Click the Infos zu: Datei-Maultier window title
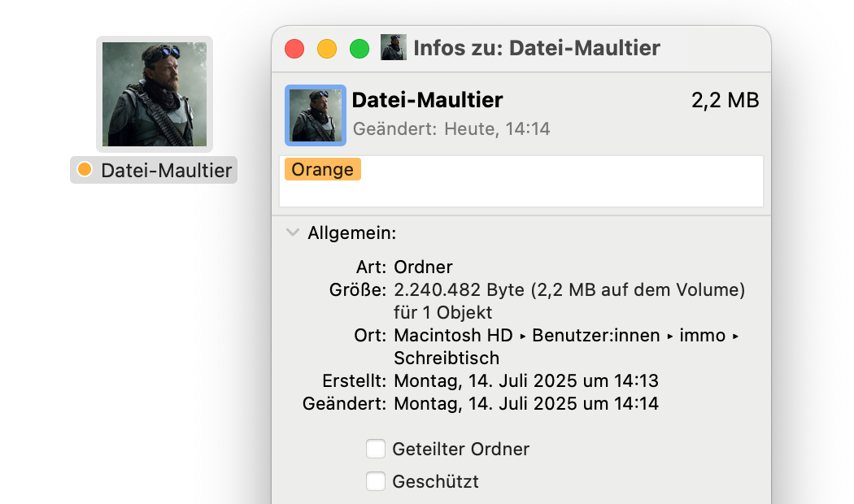This screenshot has width=854, height=504. [537, 48]
